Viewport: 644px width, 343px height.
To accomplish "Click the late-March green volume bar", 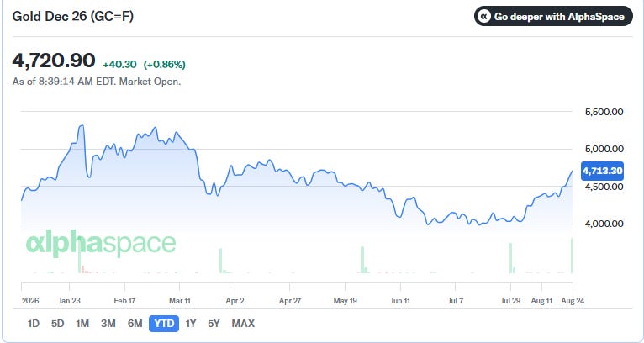I will pos(220,261).
